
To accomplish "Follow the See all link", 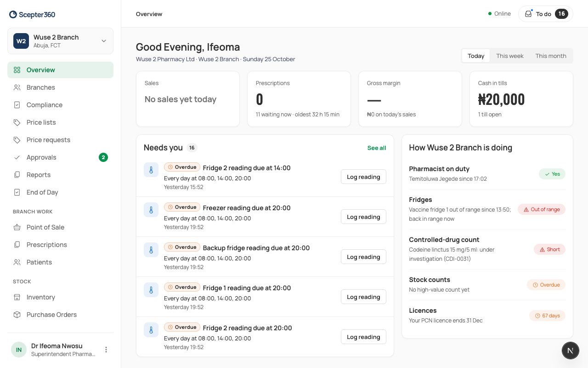I will 377,148.
